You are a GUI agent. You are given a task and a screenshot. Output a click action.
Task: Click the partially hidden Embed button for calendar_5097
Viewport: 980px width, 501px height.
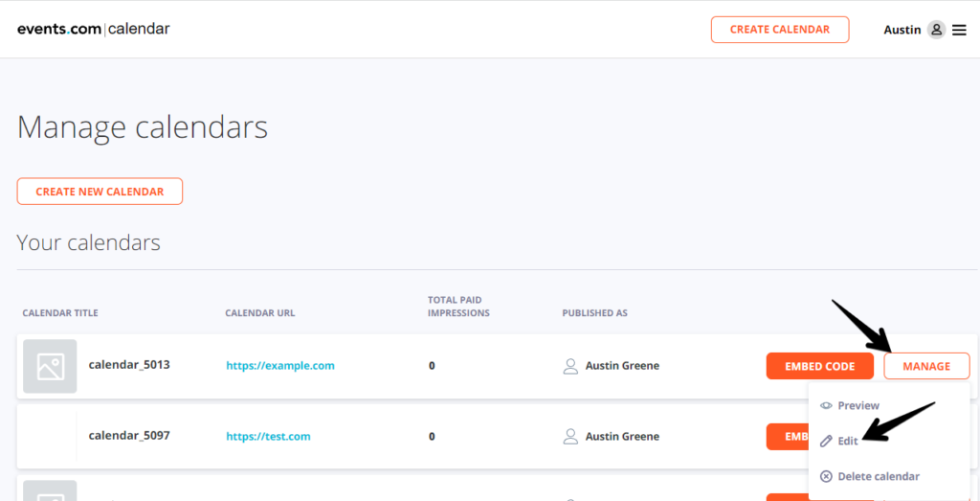point(788,437)
